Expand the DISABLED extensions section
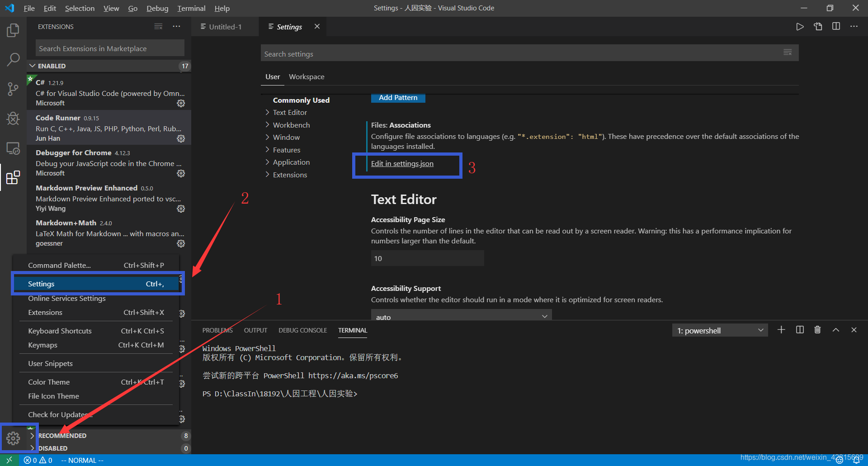This screenshot has width=868, height=466. [108, 448]
